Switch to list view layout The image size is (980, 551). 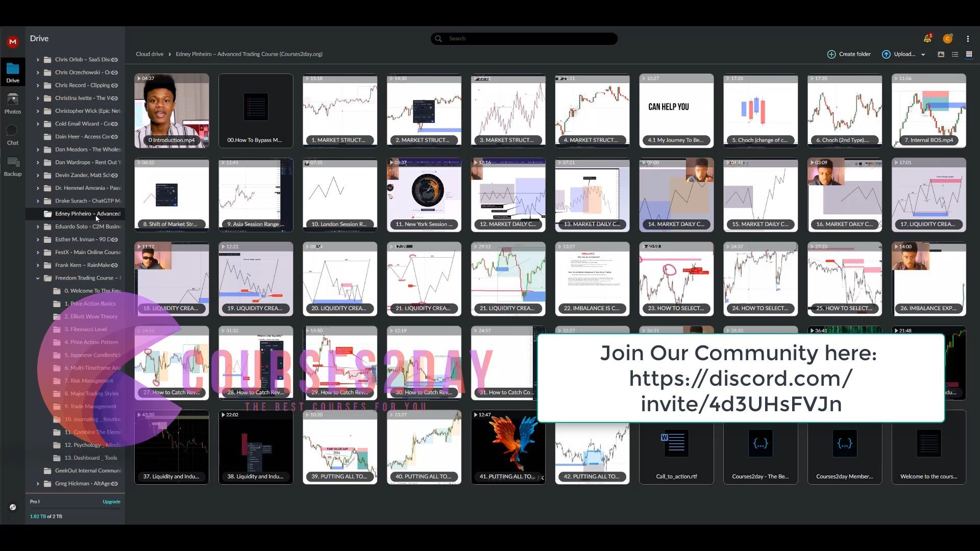pos(955,54)
